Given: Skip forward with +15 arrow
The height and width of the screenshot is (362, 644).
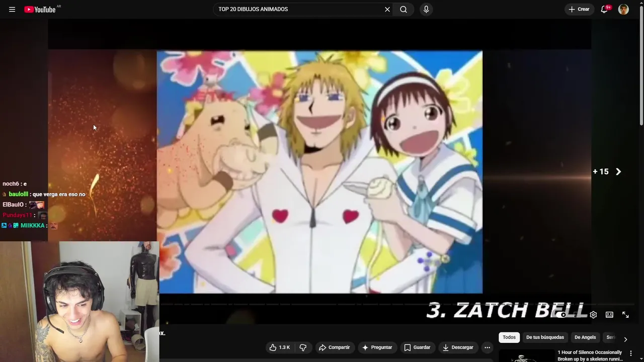Looking at the screenshot, I should click(x=607, y=171).
